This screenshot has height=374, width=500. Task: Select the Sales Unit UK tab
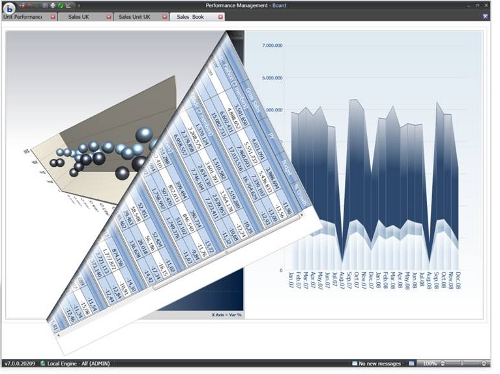134,17
